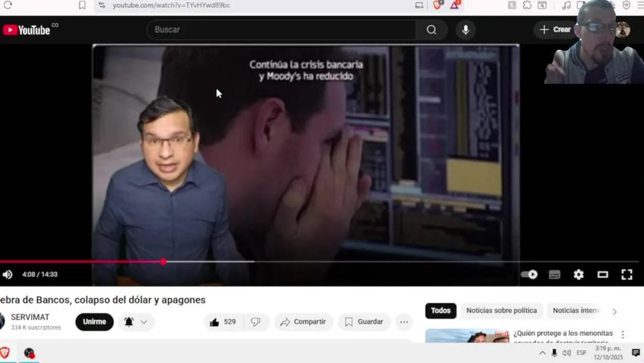Click the music note media control icon

click(x=566, y=5)
